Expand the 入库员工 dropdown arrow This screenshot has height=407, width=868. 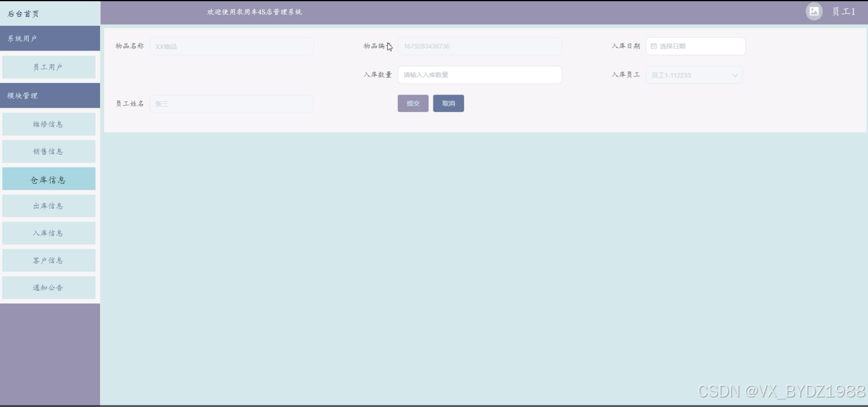[x=735, y=75]
